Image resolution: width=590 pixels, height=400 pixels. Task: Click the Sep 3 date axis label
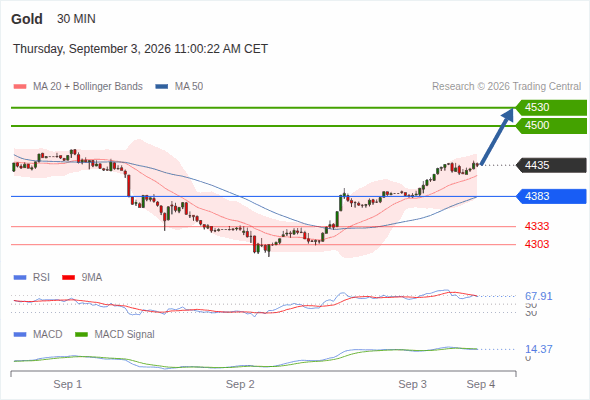[x=412, y=384]
